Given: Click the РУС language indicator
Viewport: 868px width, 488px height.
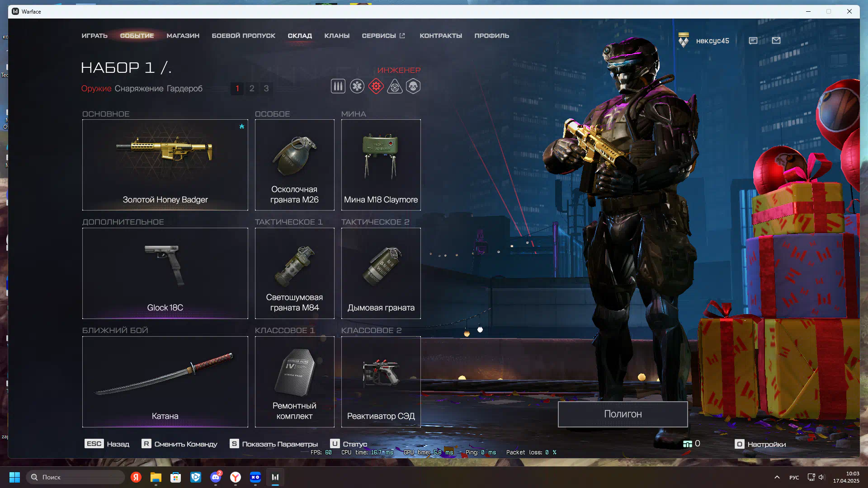Looking at the screenshot, I should (794, 478).
